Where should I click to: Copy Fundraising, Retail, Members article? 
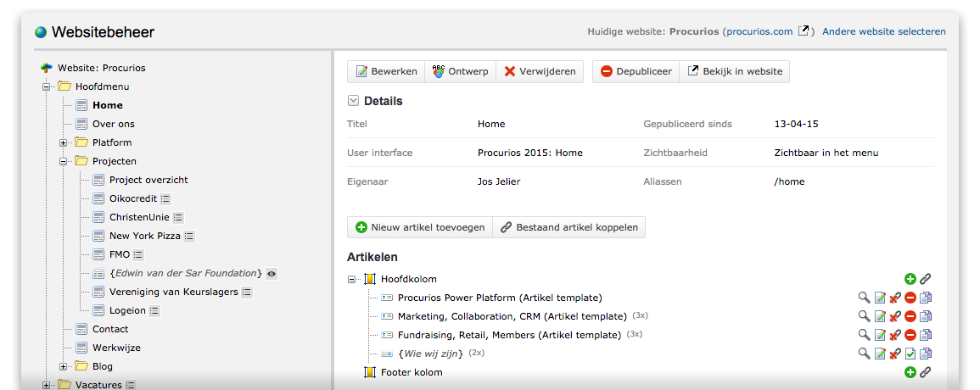926,335
